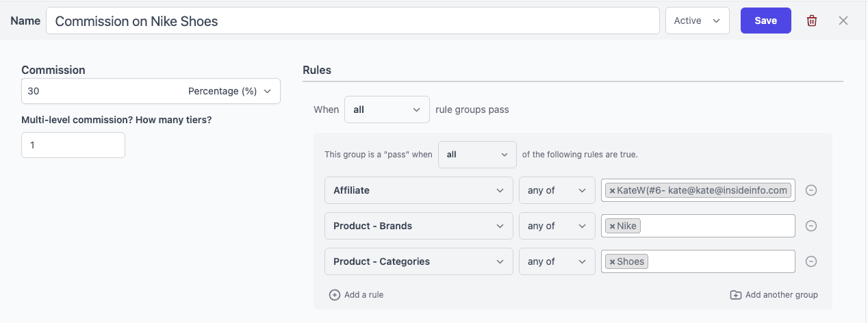Open the Active status dropdown
Screen dimensions: 868x323
[698, 21]
